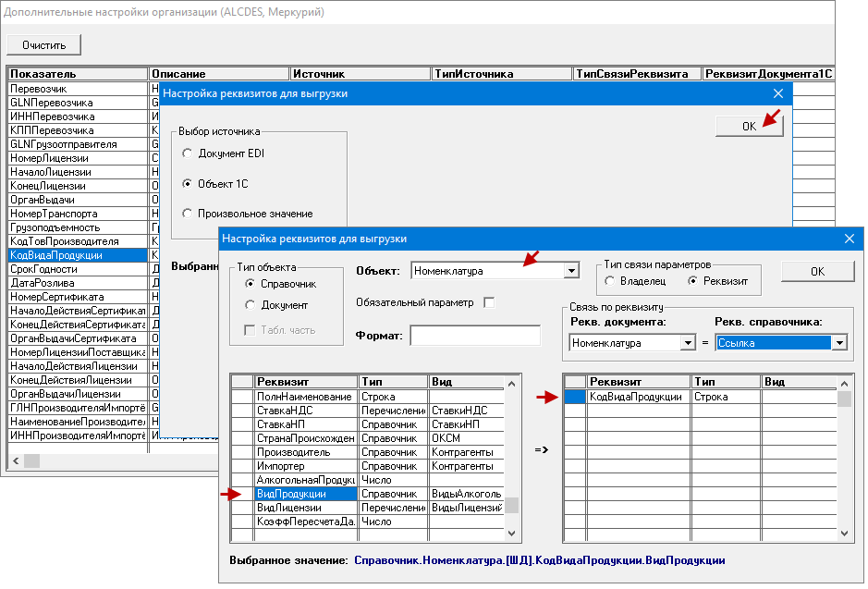Select СтавкаНП row in attribute list

tap(368, 424)
